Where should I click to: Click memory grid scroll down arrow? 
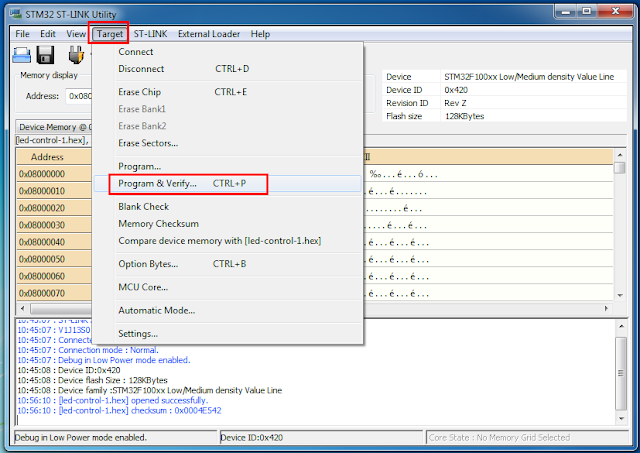point(620,295)
